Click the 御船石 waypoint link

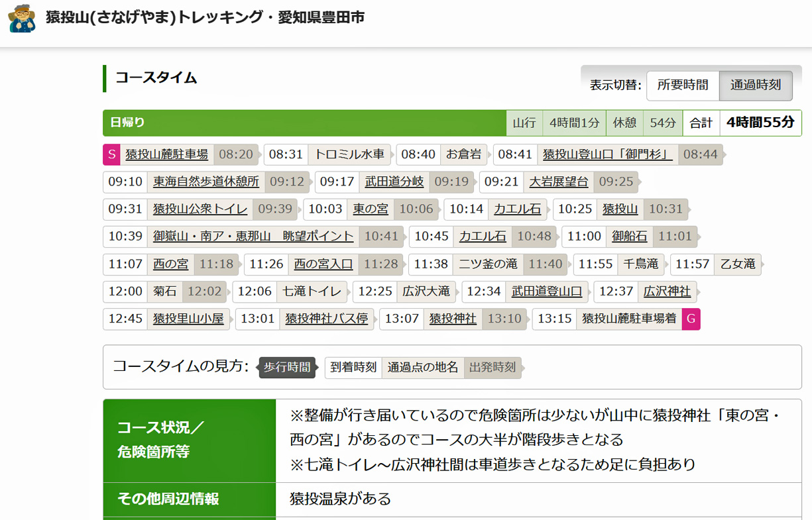tap(629, 236)
